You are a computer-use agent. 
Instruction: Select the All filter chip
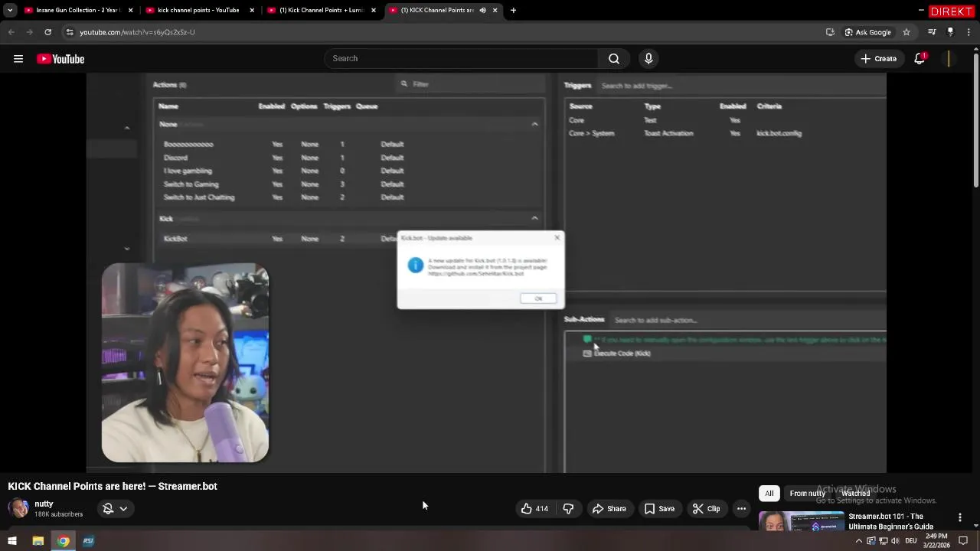point(769,494)
